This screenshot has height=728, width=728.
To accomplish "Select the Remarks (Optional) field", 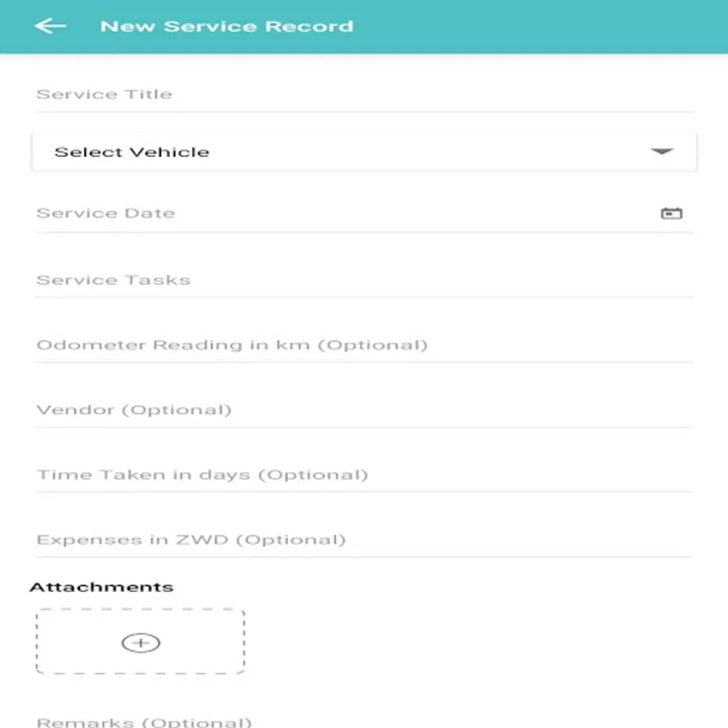I will point(364,720).
